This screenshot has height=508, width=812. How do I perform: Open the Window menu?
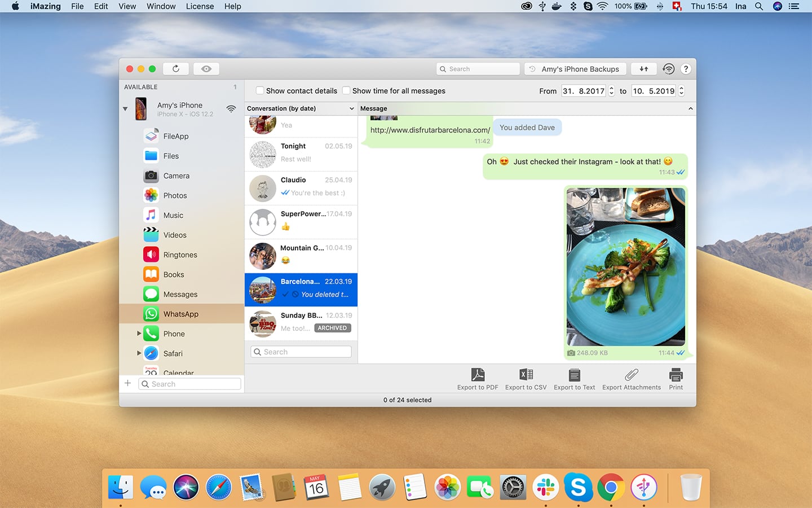(x=161, y=6)
